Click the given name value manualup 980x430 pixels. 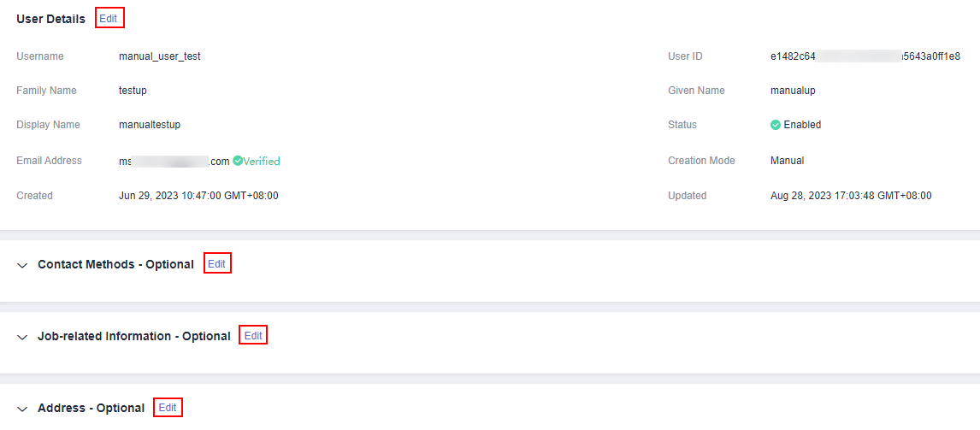(793, 91)
